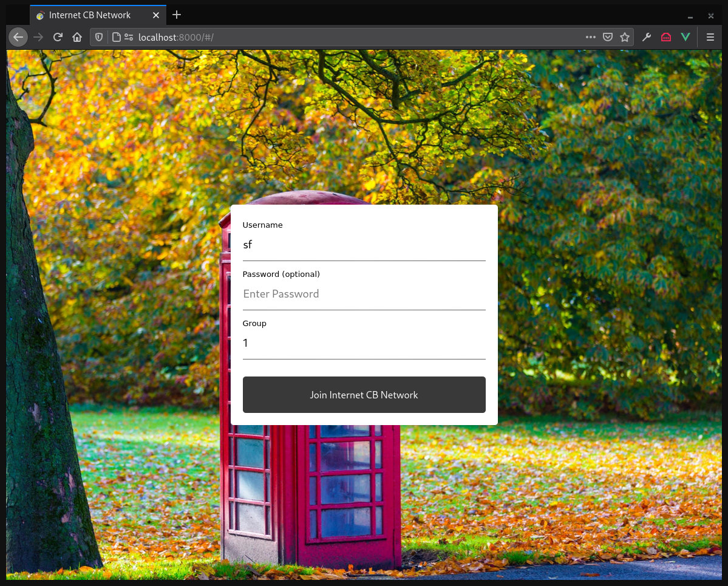Focus the Username field containing sf
Viewport: 728px width, 586px height.
click(x=364, y=245)
